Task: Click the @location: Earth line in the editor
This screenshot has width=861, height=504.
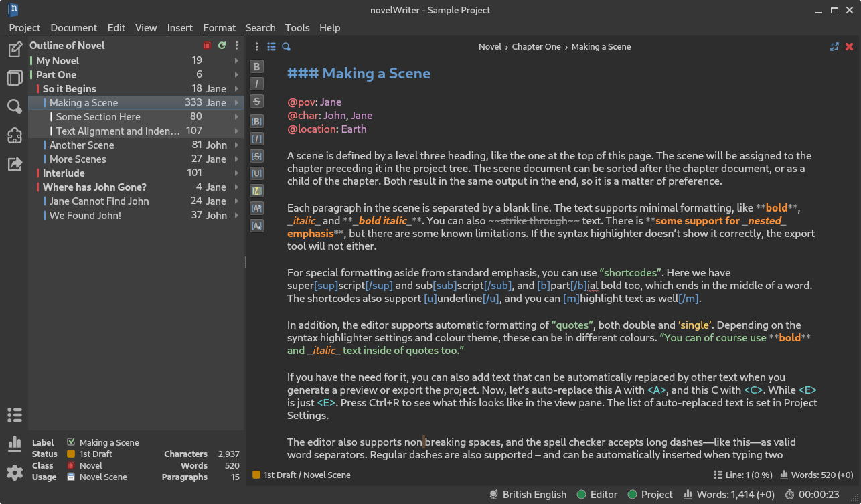Action: (327, 129)
